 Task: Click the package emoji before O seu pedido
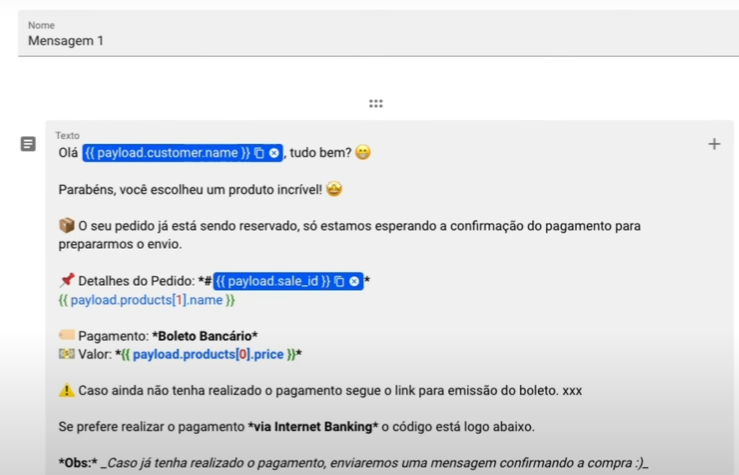coord(66,226)
